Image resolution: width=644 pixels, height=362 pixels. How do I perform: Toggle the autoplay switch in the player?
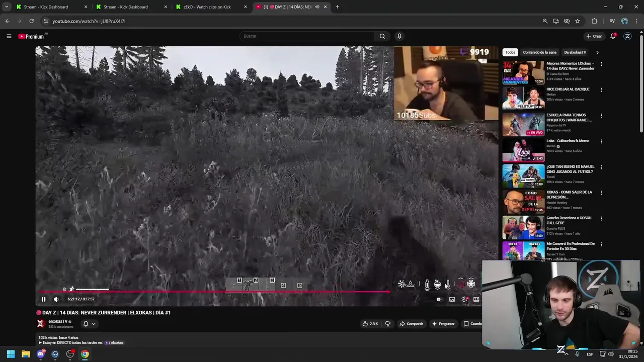pyautogui.click(x=438, y=299)
